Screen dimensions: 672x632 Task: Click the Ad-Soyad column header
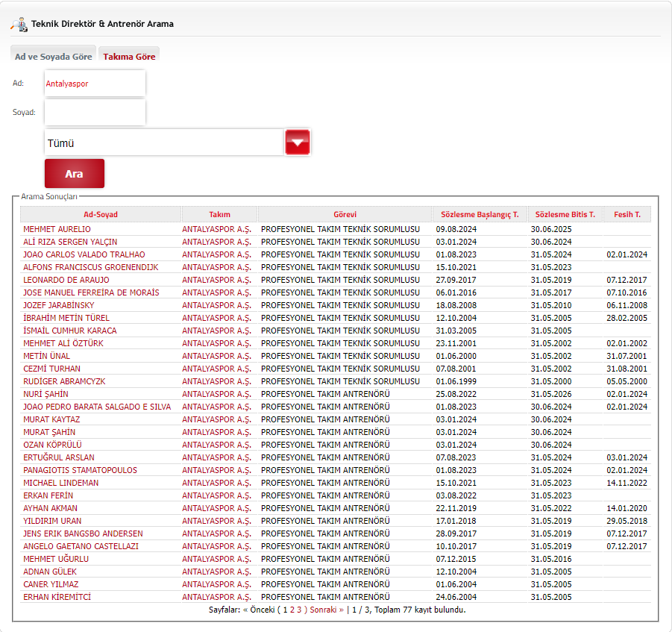pos(100,215)
